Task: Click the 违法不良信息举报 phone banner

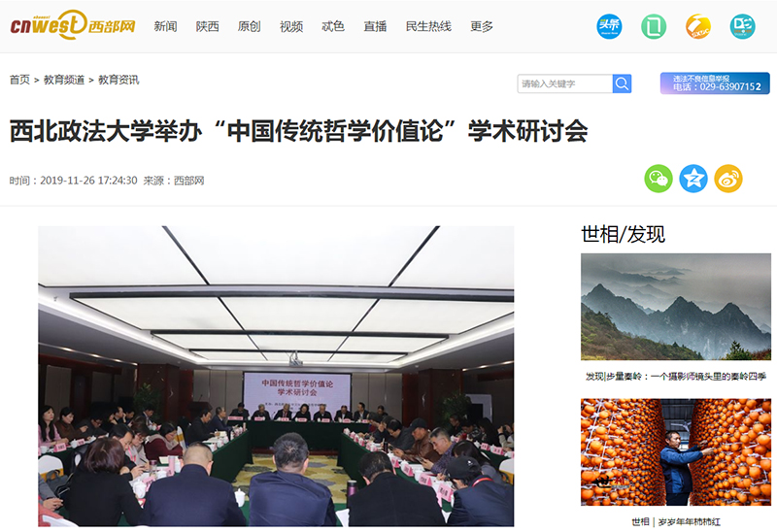Action: click(x=715, y=83)
